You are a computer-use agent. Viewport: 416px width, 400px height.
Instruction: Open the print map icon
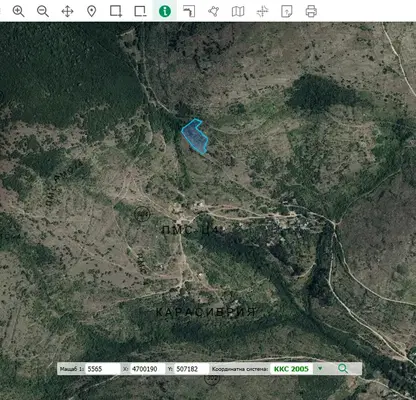(311, 11)
